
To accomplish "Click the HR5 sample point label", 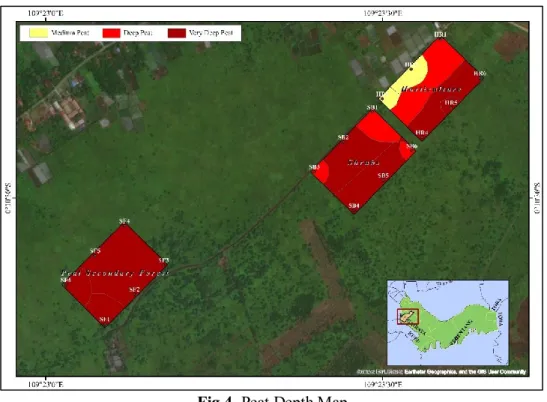I will pyautogui.click(x=451, y=103).
